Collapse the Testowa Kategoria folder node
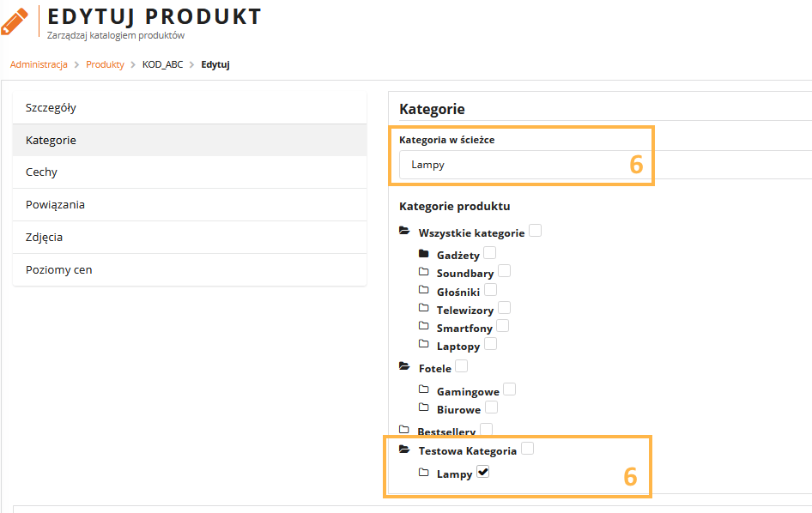Screen dimensions: 812x513 404,450
